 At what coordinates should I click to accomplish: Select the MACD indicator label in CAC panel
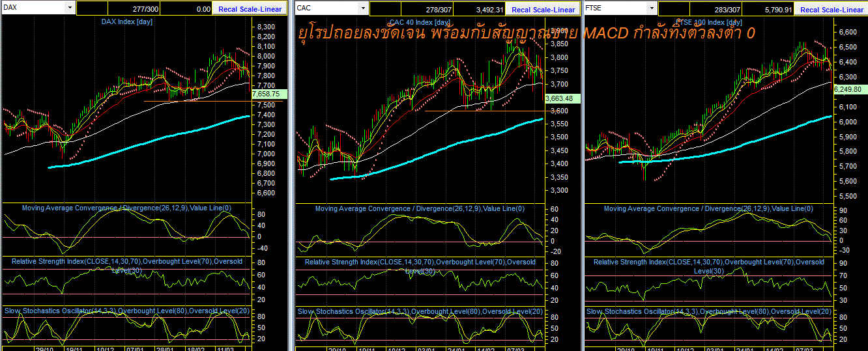tap(420, 208)
